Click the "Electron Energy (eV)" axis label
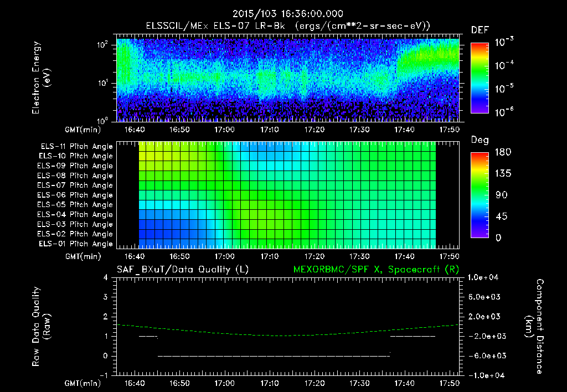The width and height of the screenshot is (567, 392). tap(41, 78)
